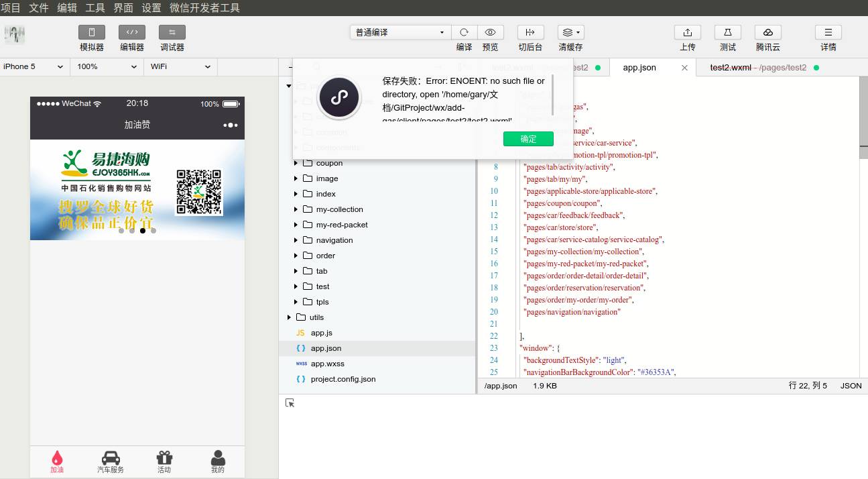Open the WiFi network dropdown
This screenshot has width=868, height=479.
[181, 66]
